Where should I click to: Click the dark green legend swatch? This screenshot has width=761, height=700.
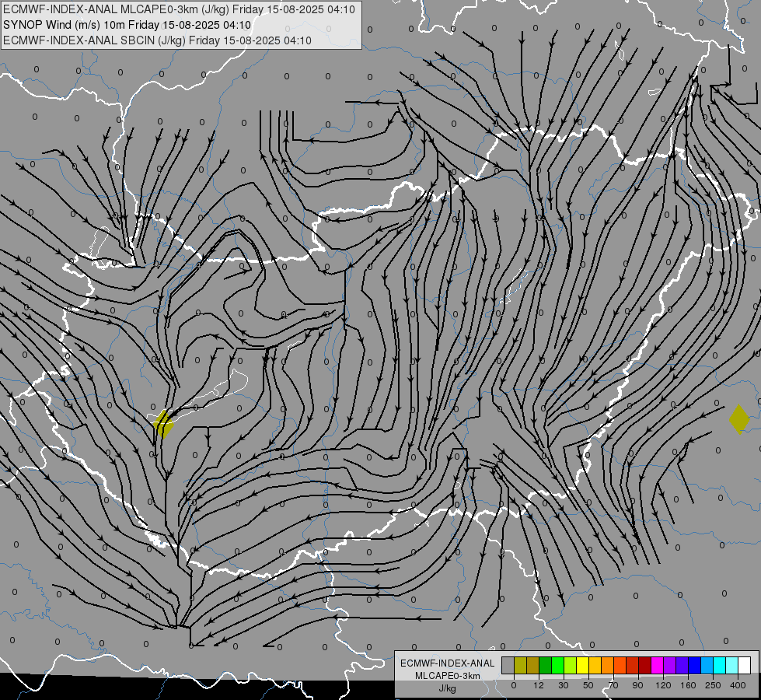click(545, 665)
